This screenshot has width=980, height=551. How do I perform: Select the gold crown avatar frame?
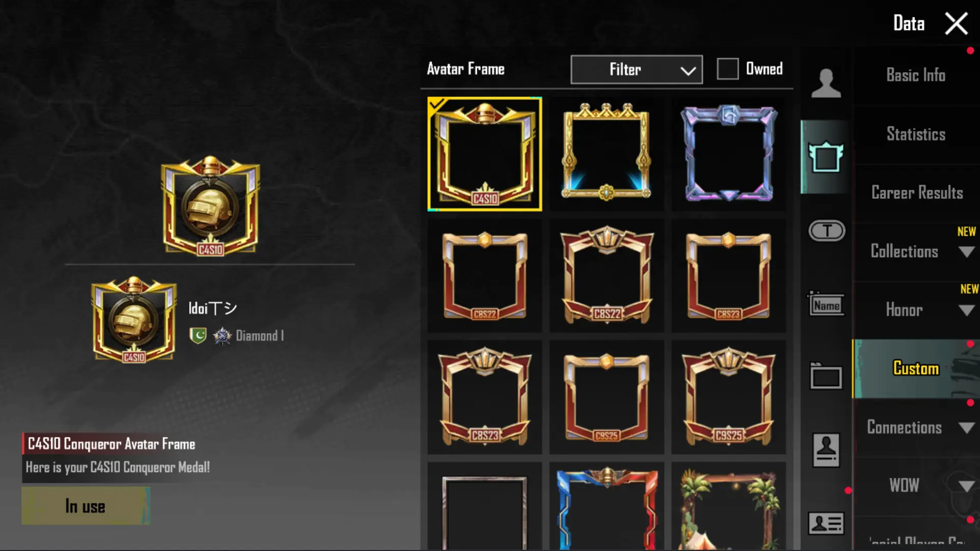606,152
